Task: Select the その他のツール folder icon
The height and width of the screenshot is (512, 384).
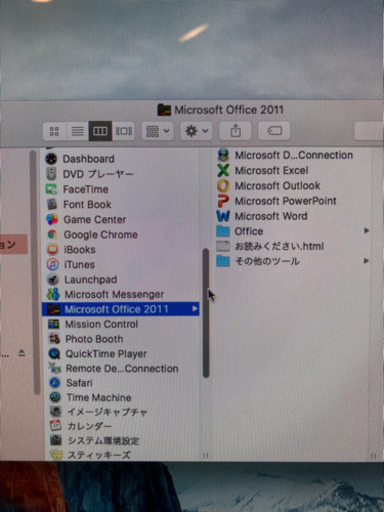Action: 223,261
